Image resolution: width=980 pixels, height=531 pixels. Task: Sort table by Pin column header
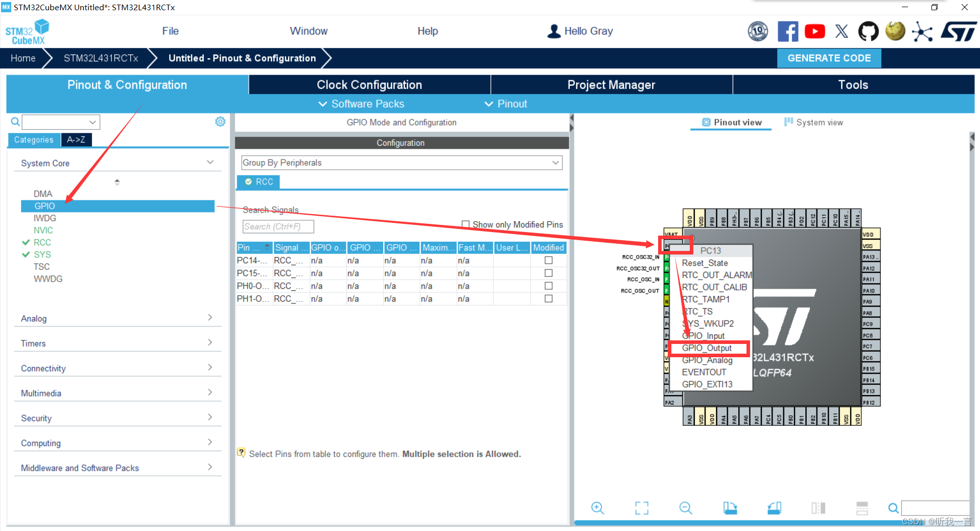pos(254,247)
